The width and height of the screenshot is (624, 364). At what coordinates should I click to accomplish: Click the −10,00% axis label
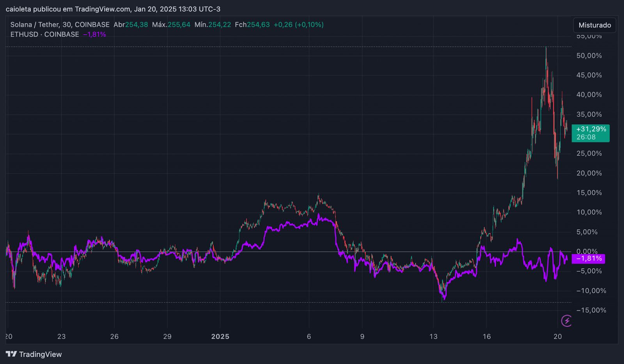tap(591, 291)
